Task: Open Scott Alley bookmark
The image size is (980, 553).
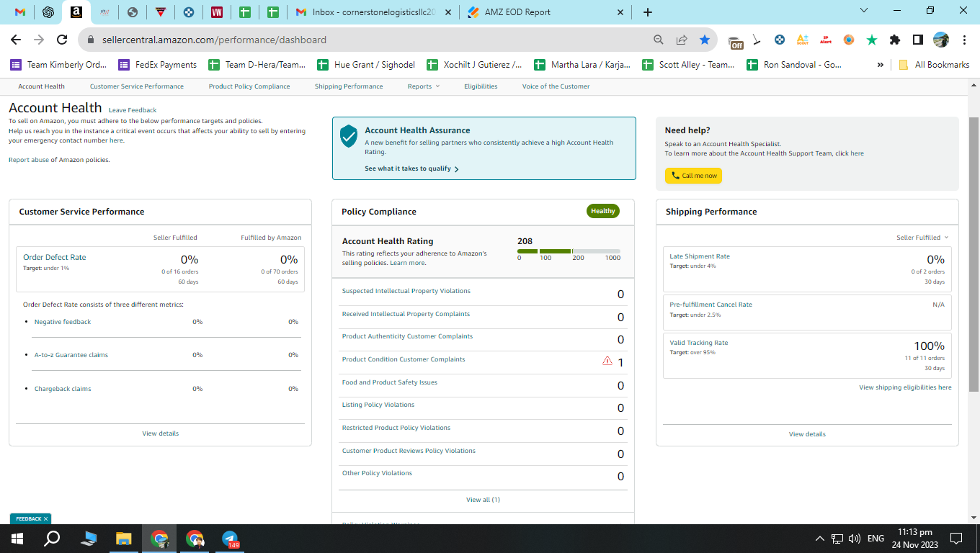Action: point(690,65)
